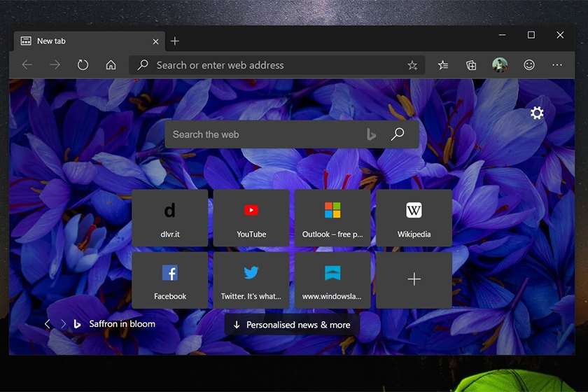This screenshot has height=392, width=588.
Task: Click the magnifier in the Search the web box
Action: 398,134
